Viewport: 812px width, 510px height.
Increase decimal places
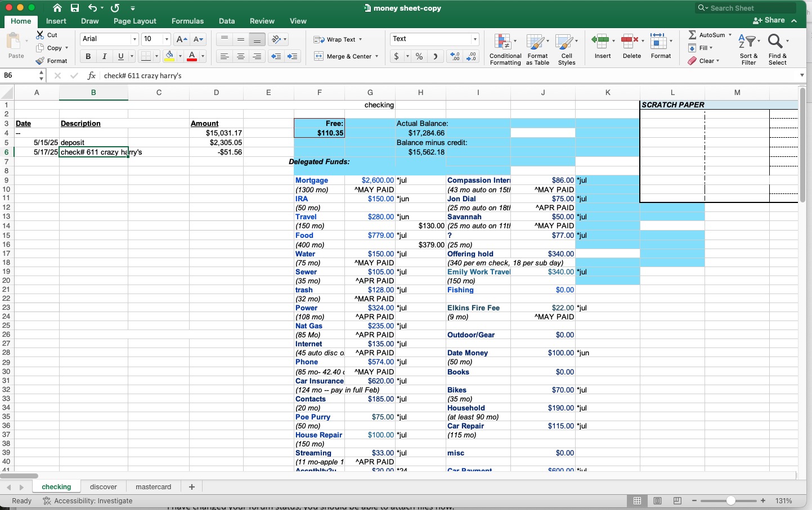click(x=455, y=56)
